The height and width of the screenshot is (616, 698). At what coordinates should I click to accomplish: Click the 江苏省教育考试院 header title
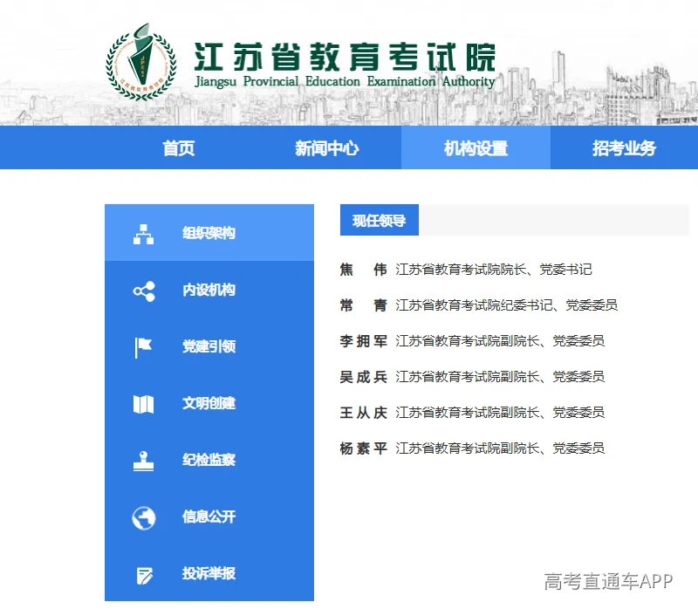345,57
